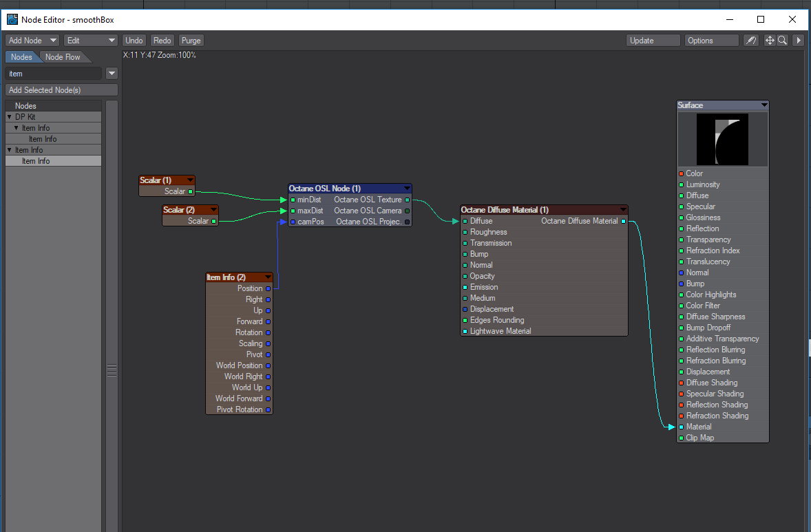Switch to the Nodes tab
Screen dimensions: 811x532
21,57
